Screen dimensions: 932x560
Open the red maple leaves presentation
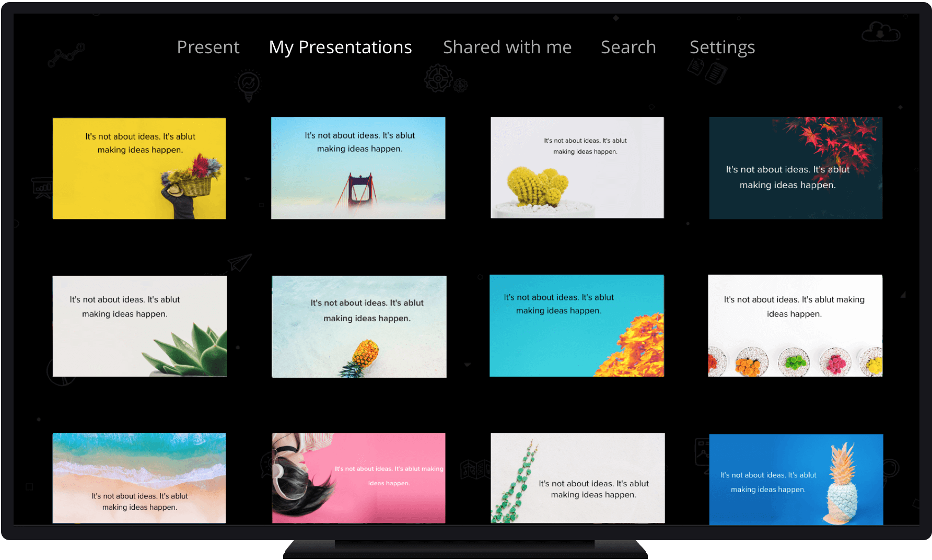(796, 168)
